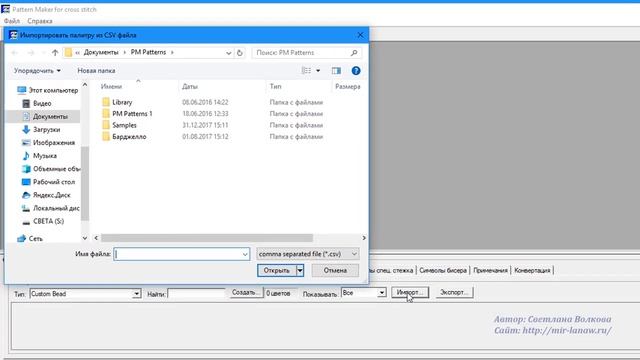Close the import palette dialog
This screenshot has height=360, width=640.
click(360, 35)
